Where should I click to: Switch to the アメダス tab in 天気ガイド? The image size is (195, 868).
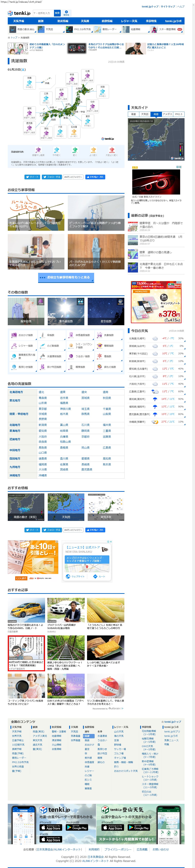click(x=167, y=114)
